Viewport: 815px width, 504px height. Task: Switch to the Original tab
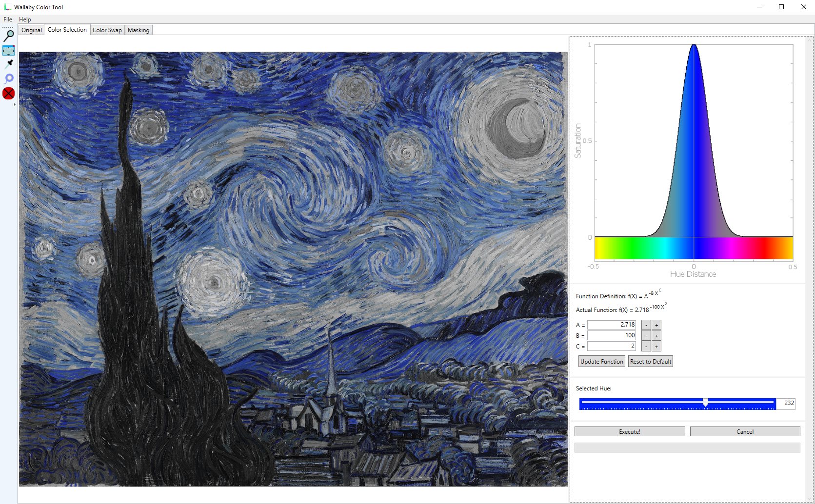(x=32, y=30)
